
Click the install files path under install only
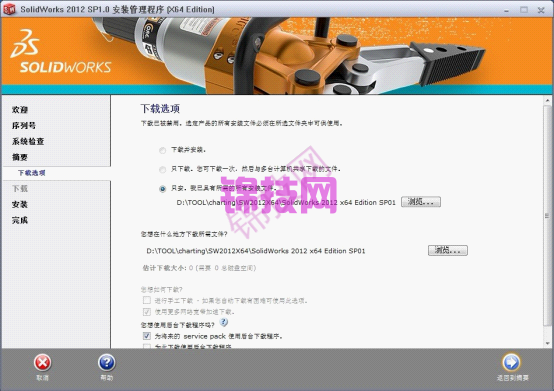point(286,202)
